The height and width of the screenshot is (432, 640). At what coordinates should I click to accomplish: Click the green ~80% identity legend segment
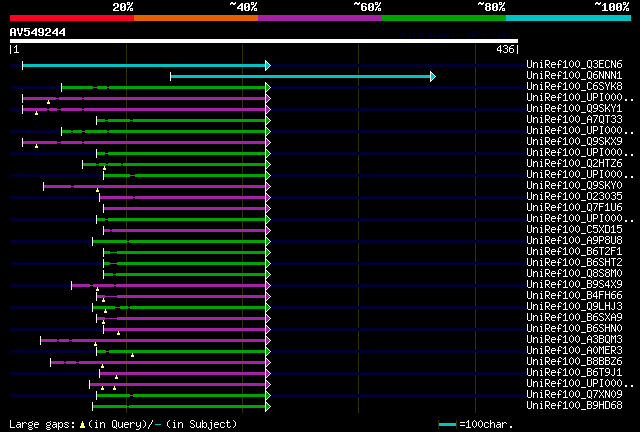(444, 18)
